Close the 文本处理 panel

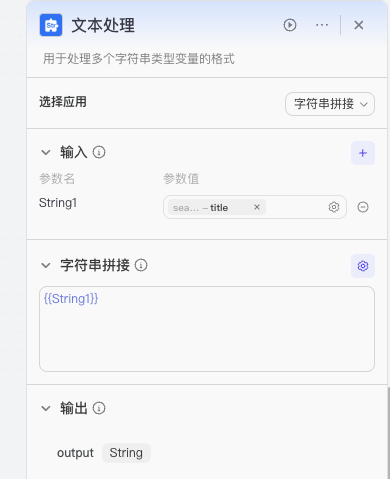point(359,25)
